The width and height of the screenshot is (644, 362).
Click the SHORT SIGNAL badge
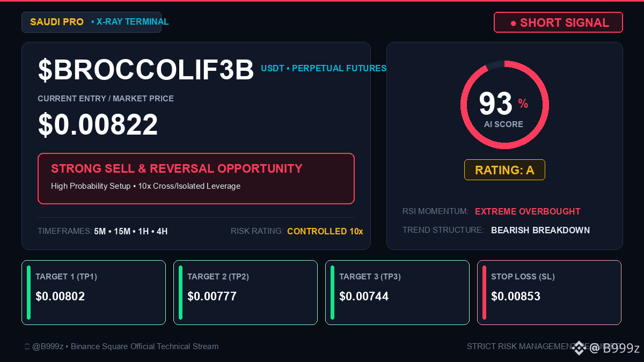point(558,23)
